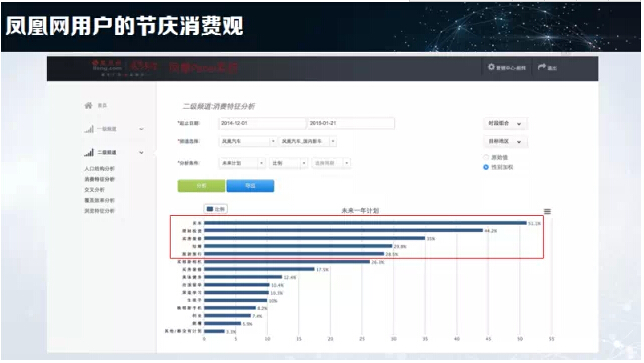Click the start date field 2014-12-01

pos(262,123)
